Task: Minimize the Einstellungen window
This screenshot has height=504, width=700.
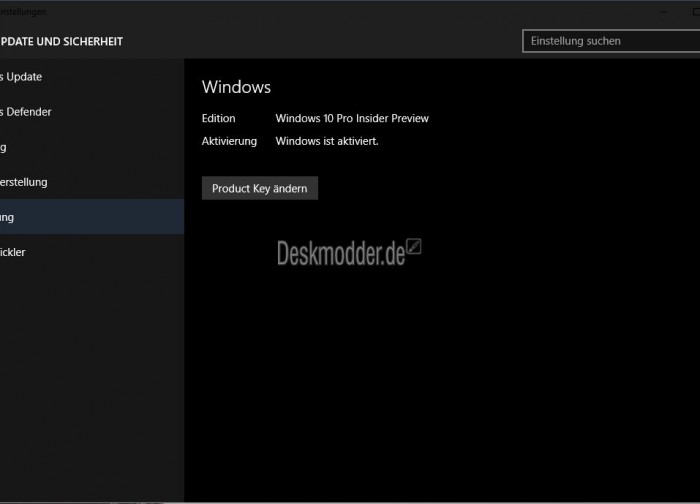Action: 663,12
